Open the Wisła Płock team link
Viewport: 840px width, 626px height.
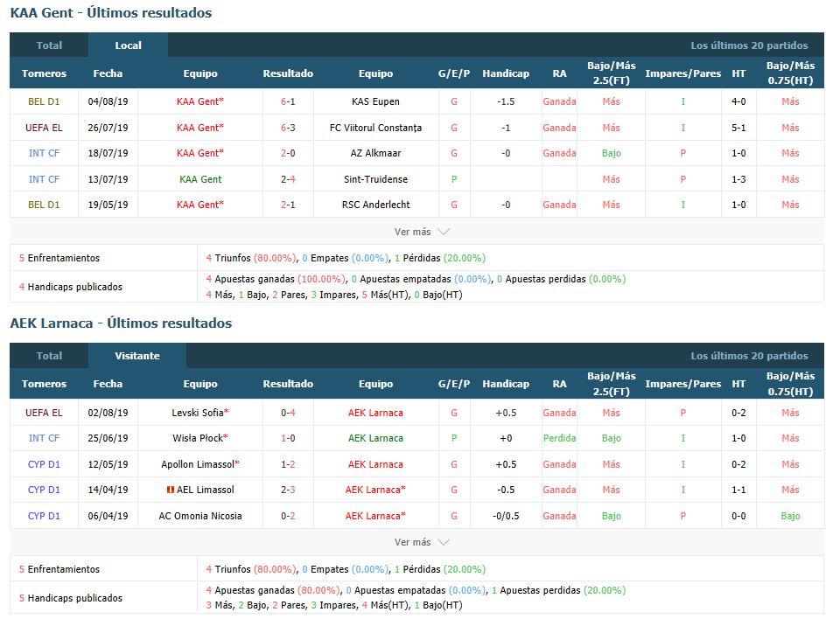coord(198,438)
